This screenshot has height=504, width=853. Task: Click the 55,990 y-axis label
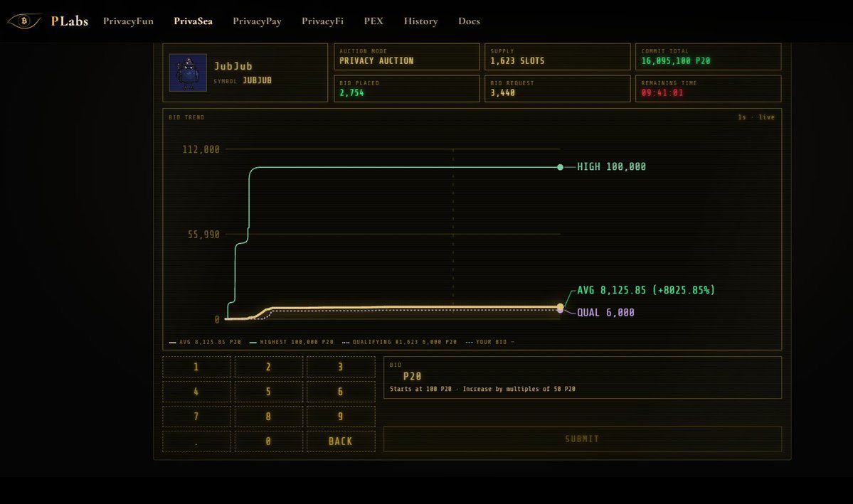click(203, 235)
